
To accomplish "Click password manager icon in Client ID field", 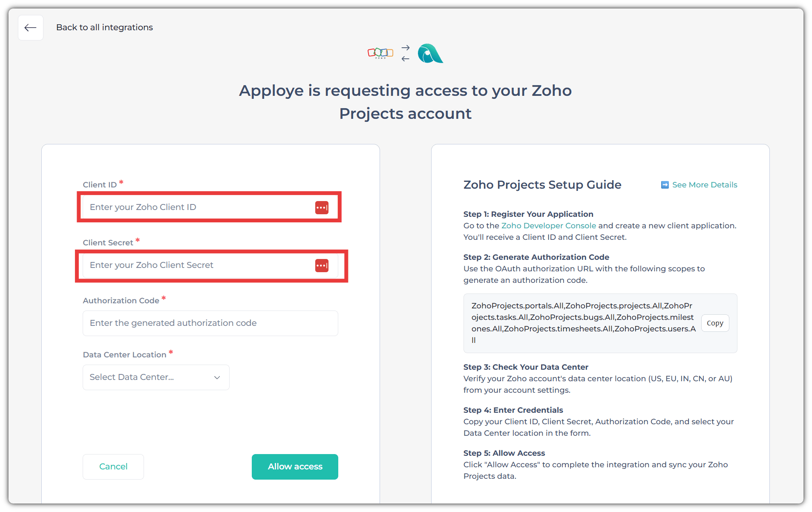I will point(322,207).
